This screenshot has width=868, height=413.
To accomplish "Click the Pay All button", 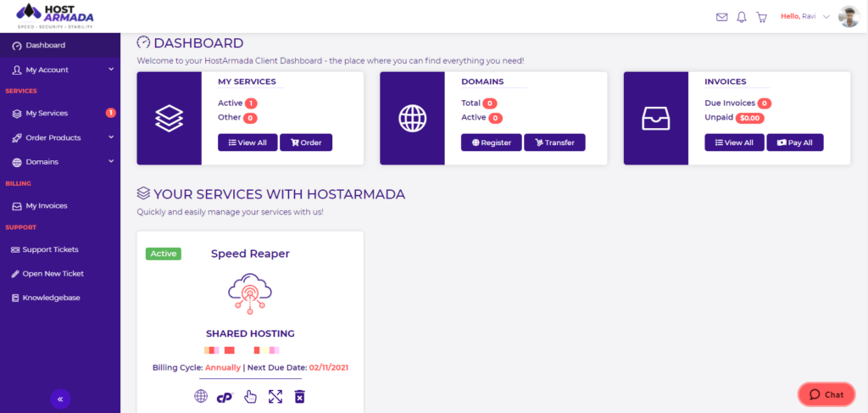I will click(x=795, y=142).
